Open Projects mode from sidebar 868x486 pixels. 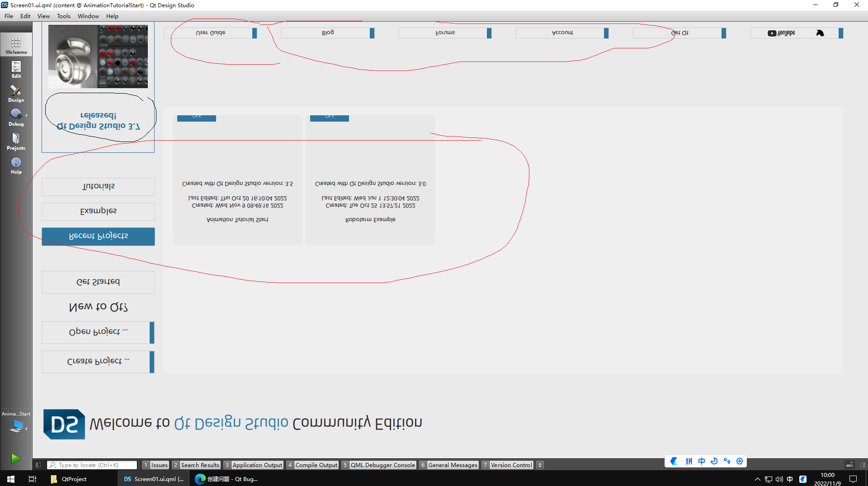click(x=16, y=141)
